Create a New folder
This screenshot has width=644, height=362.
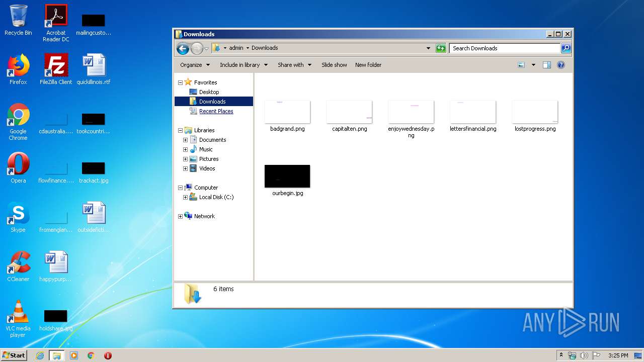pos(368,65)
